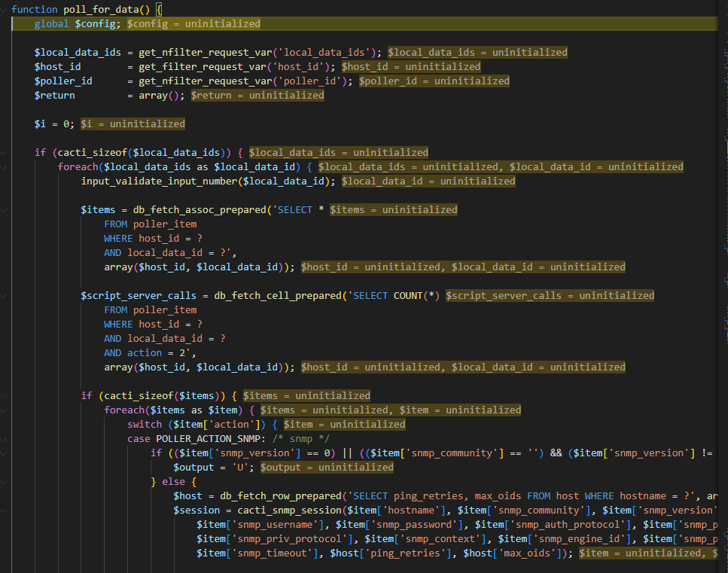Click the 'poll_for_data' function name
The height and width of the screenshot is (573, 728).
[x=101, y=9]
